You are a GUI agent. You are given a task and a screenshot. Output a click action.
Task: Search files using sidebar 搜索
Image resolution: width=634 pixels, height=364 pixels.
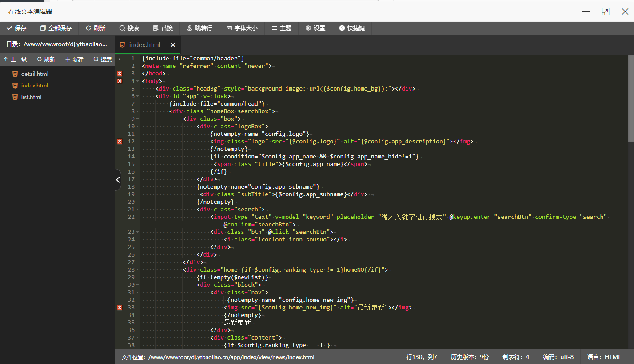(x=103, y=59)
